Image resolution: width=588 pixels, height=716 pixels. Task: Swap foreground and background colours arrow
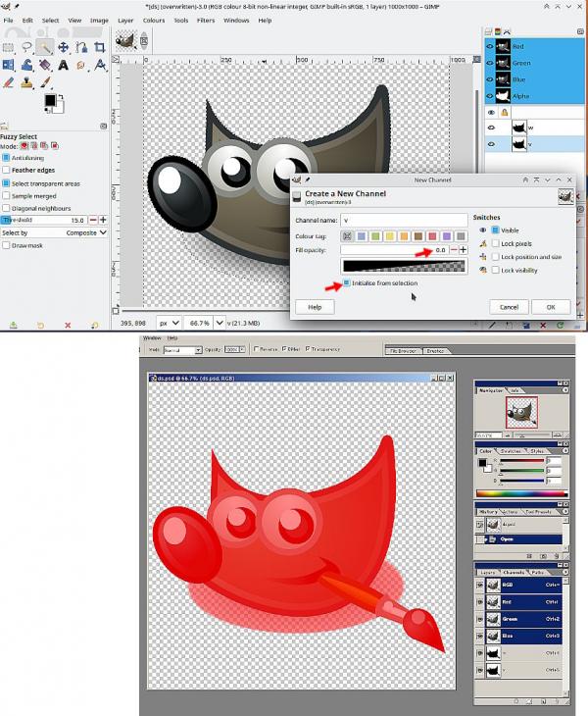point(61,97)
